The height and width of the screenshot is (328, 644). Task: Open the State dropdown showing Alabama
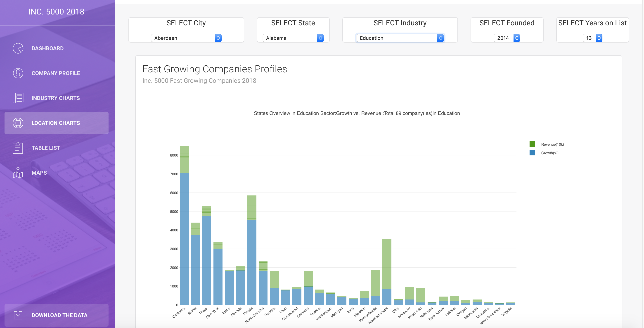tap(293, 38)
